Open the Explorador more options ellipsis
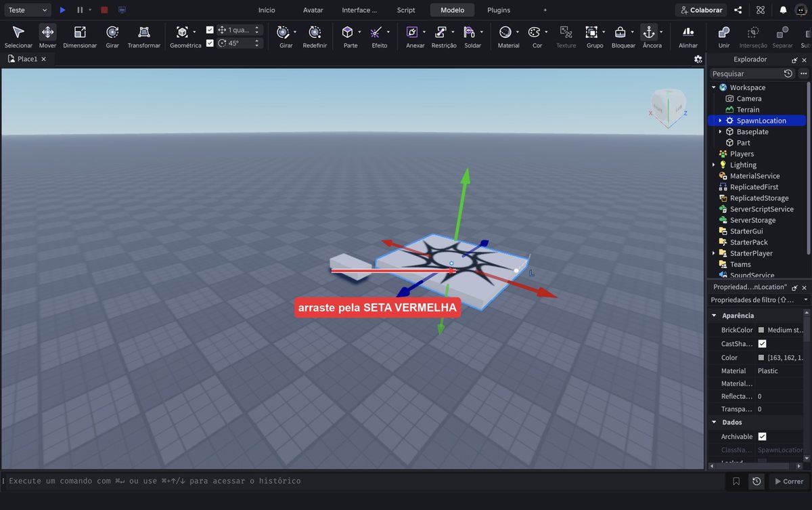 coord(804,73)
